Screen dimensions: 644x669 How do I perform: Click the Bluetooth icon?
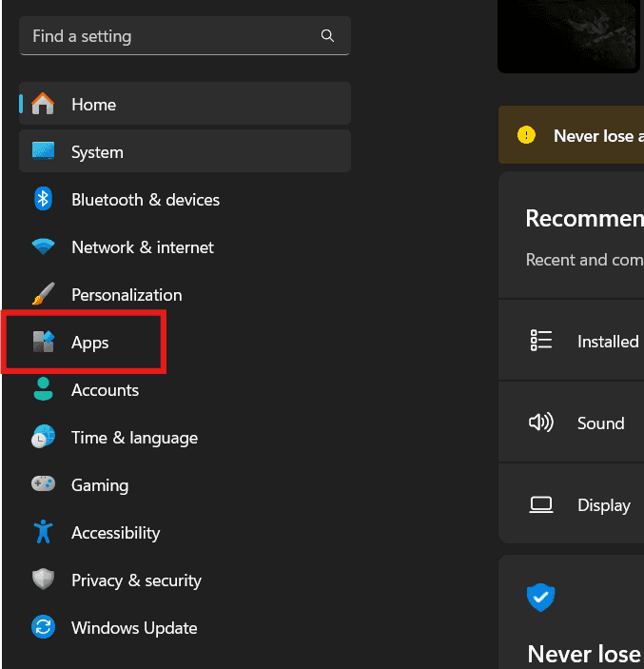[43, 199]
